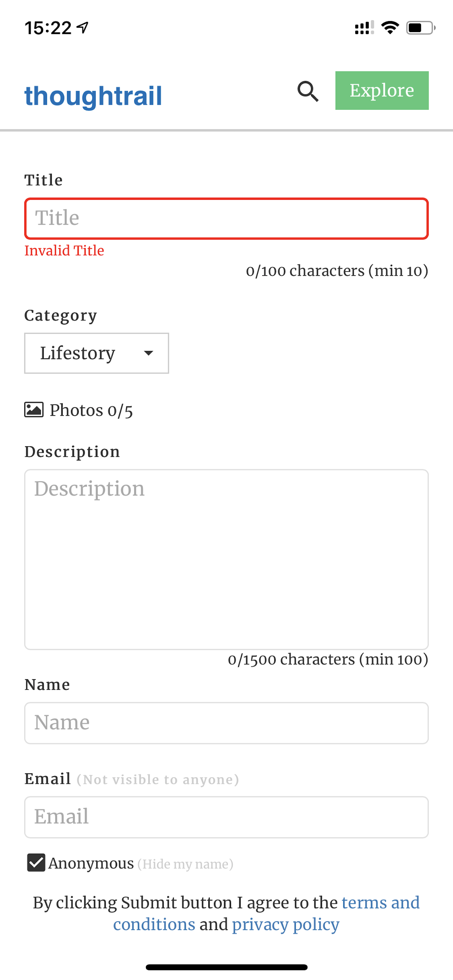Click inside the Description text area

[x=226, y=559]
